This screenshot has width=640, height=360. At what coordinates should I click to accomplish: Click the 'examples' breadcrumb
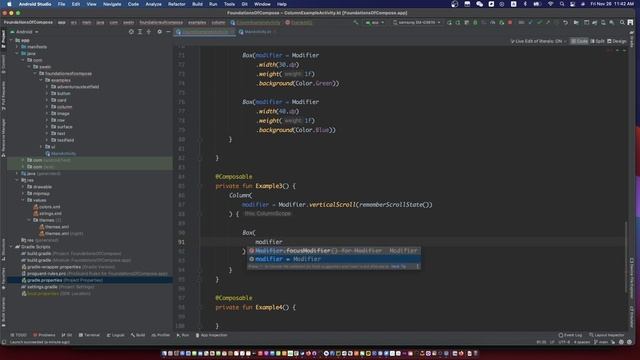(x=197, y=22)
